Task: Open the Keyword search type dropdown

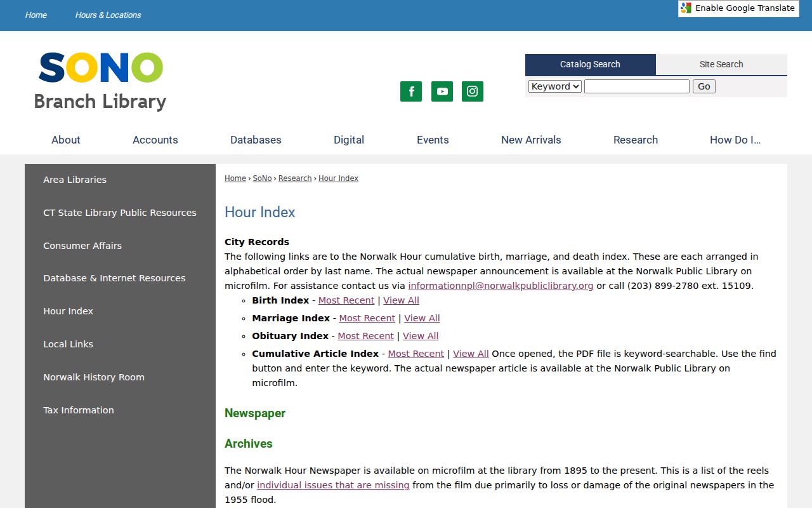Action: pos(555,86)
